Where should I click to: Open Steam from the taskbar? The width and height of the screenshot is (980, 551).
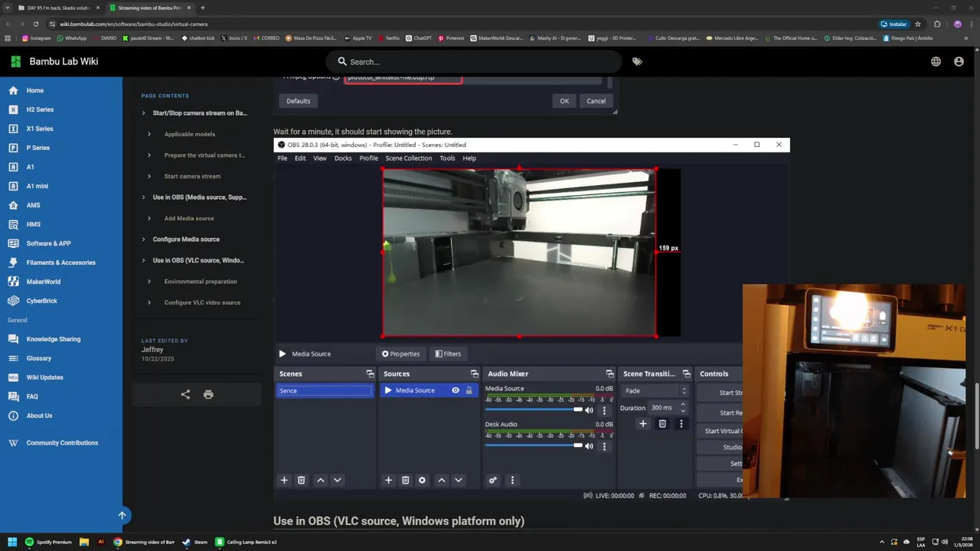pyautogui.click(x=195, y=542)
